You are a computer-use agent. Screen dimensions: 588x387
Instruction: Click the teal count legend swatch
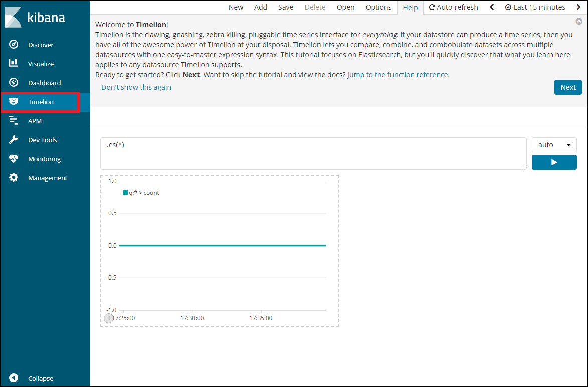[125, 192]
